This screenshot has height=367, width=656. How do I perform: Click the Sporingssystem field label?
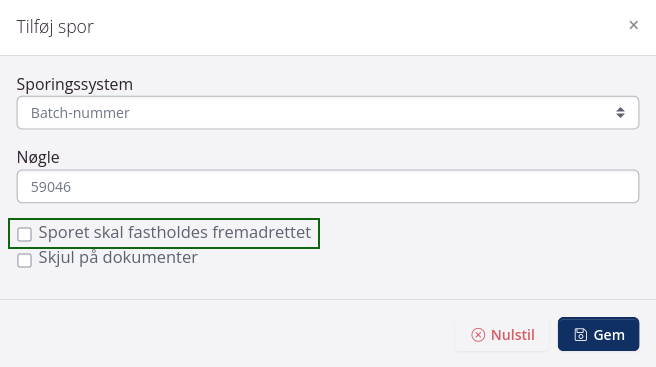pos(75,85)
